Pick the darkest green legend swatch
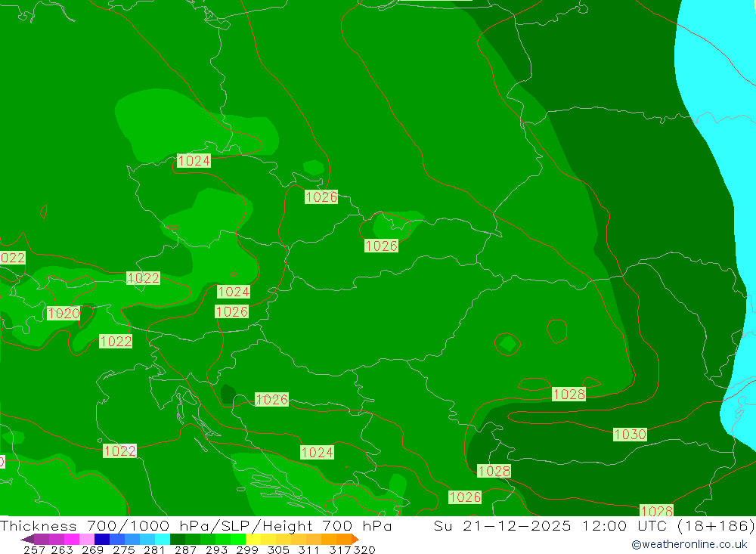This screenshot has width=756, height=554. [178, 539]
